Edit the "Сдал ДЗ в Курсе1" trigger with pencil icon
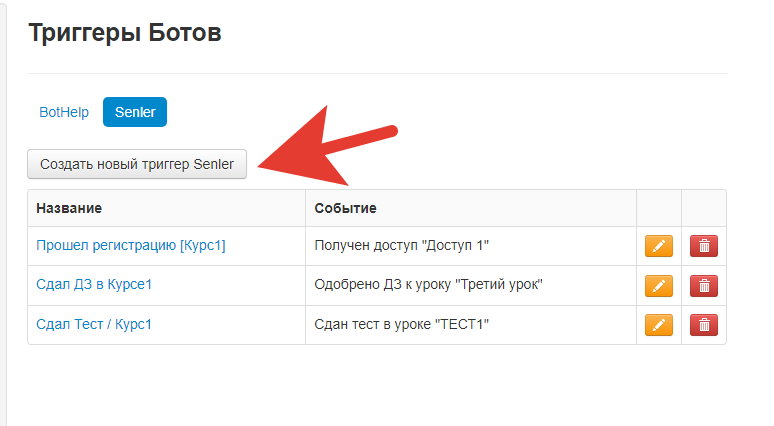Viewport: 774px width, 426px height. pyautogui.click(x=658, y=285)
